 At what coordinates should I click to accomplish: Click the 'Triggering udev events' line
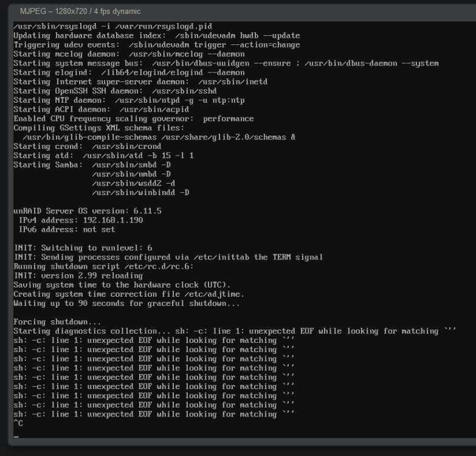tap(157, 45)
